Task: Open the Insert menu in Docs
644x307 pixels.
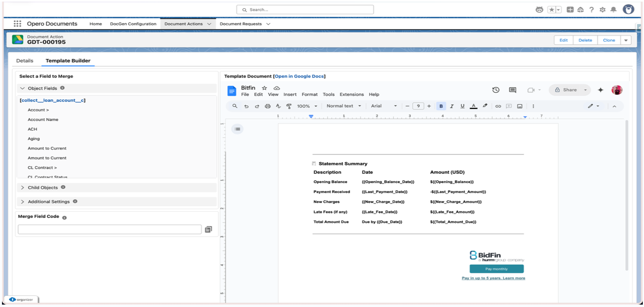Action: (290, 95)
